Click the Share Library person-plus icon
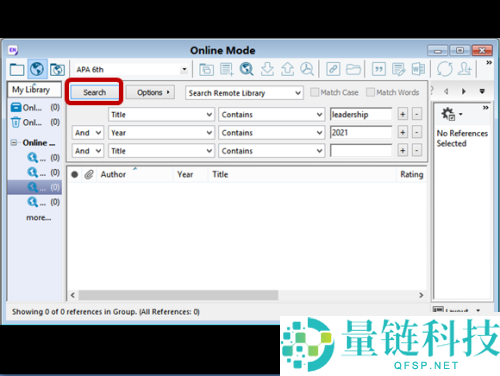The width and height of the screenshot is (500, 376). pos(465,69)
